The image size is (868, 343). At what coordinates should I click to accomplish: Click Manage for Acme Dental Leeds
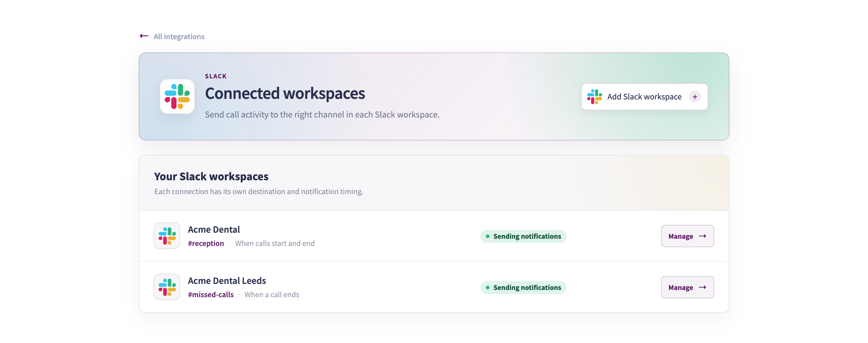(x=687, y=287)
